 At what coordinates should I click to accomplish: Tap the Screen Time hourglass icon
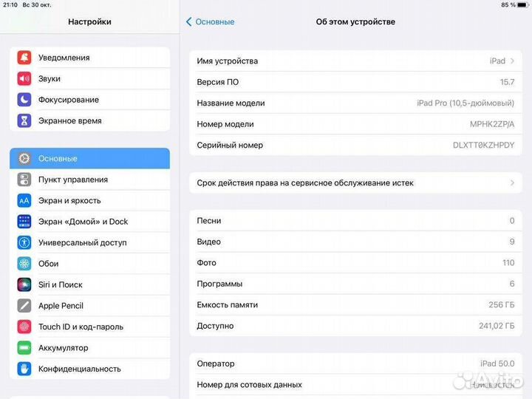[x=24, y=120]
